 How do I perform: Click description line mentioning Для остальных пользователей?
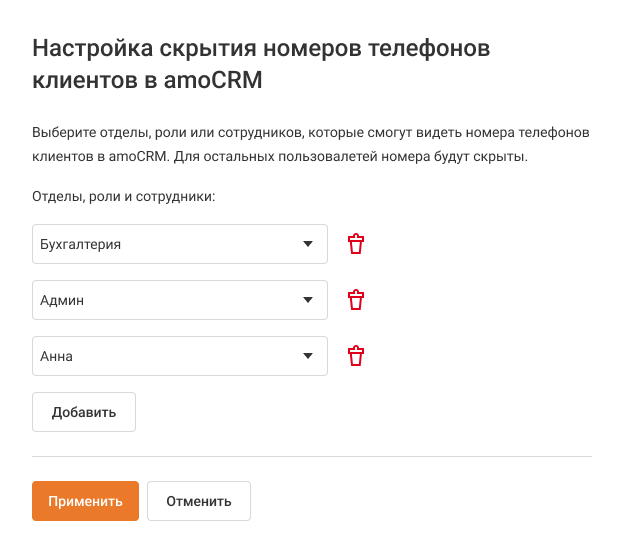[x=340, y=158]
